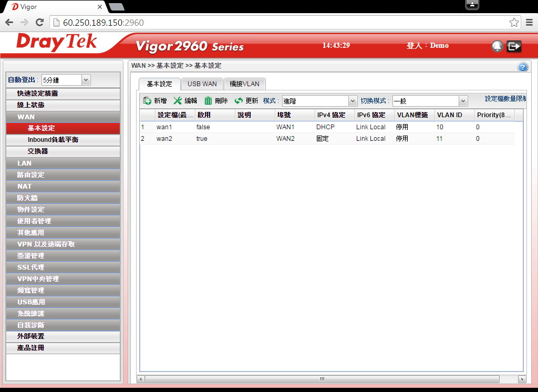Screen dimensions: 538x392
Task: Expand the USB應用 menu section
Action: [63, 302]
